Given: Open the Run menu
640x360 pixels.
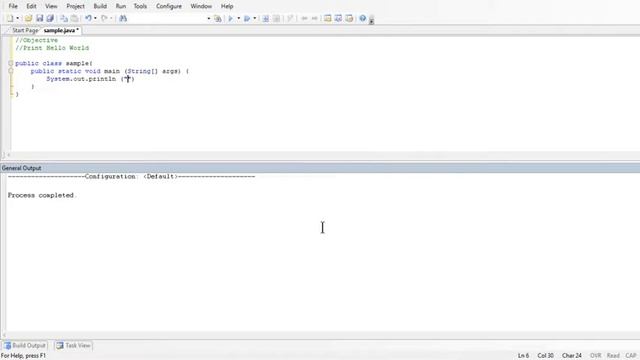Looking at the screenshot, I should tap(121, 6).
